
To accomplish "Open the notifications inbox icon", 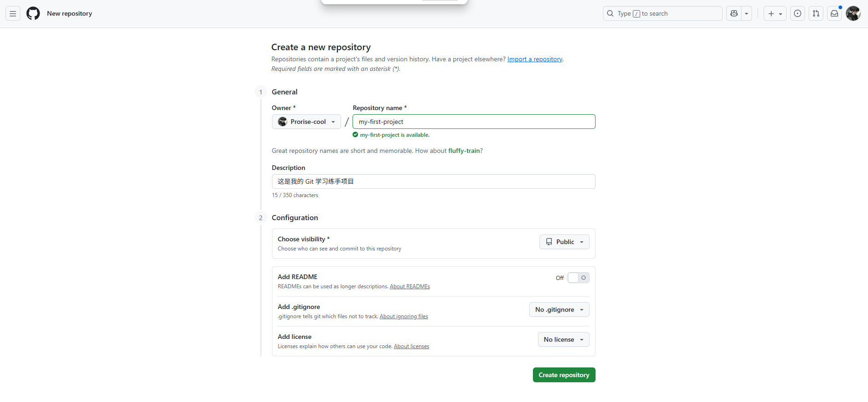I will [834, 14].
